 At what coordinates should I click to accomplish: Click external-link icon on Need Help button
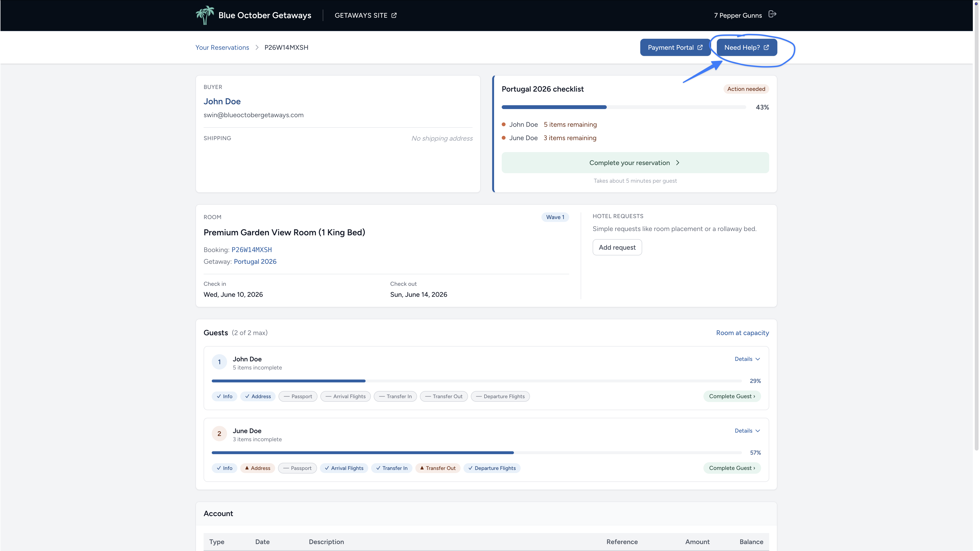tap(766, 48)
